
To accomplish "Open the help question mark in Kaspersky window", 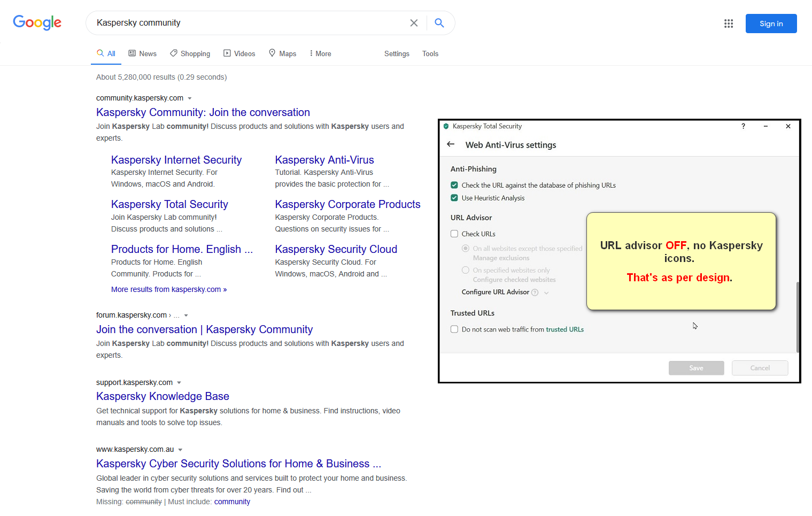I will 743,126.
